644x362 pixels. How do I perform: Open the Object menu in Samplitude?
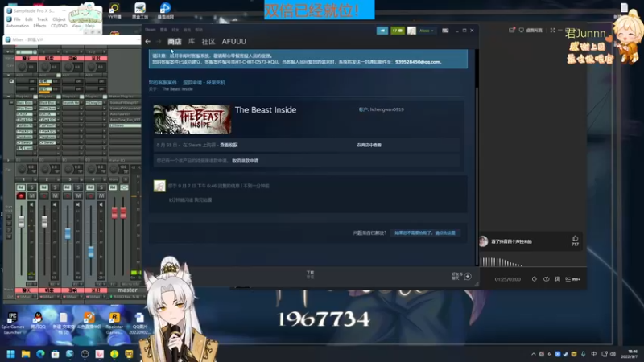pos(59,19)
